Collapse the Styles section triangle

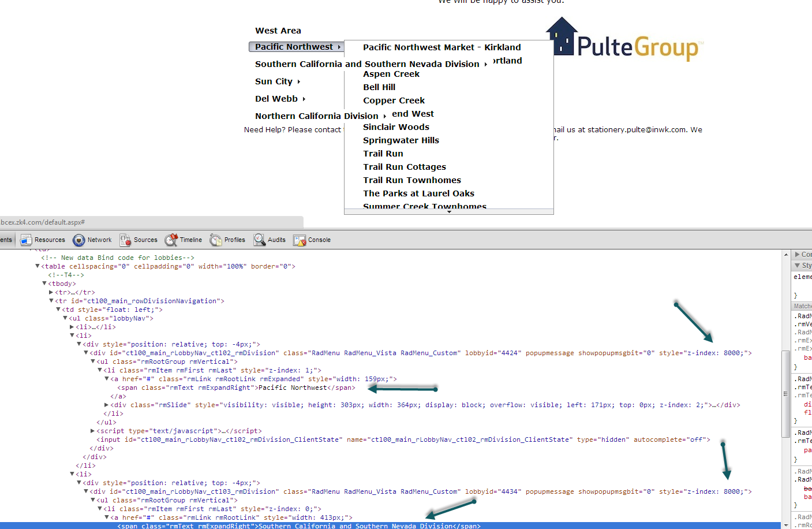[x=798, y=266]
